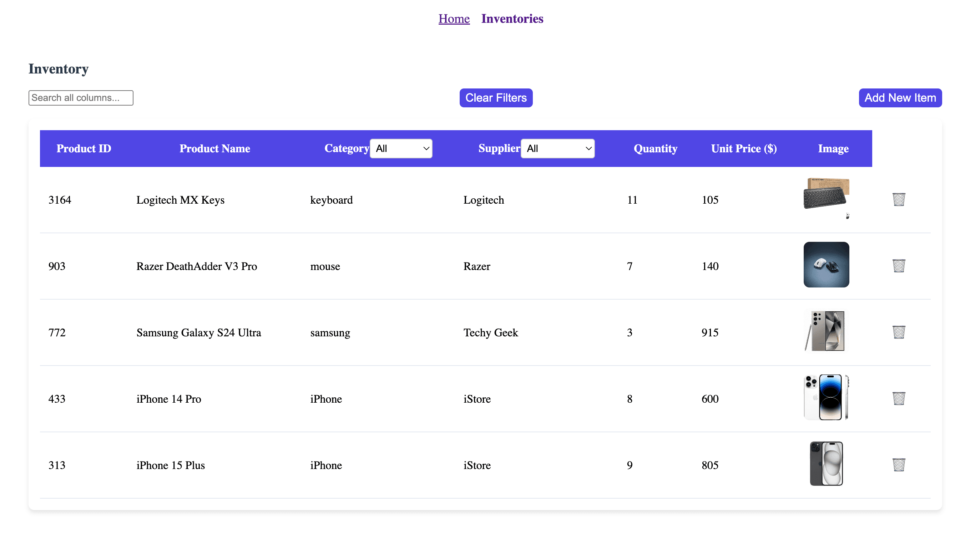Select the product name iPhone 15 Plus
The image size is (980, 535).
(x=171, y=465)
